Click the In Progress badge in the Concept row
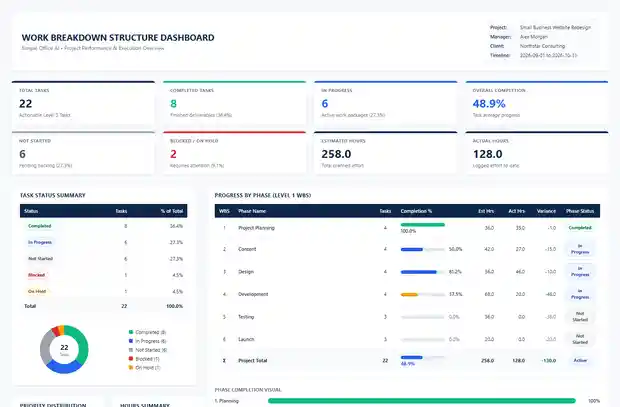This screenshot has height=407, width=620. 580,249
